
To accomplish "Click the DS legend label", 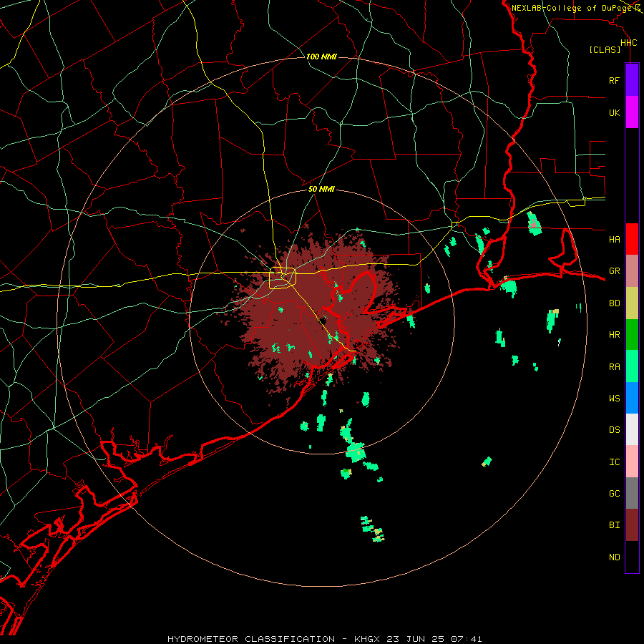I will (x=614, y=429).
